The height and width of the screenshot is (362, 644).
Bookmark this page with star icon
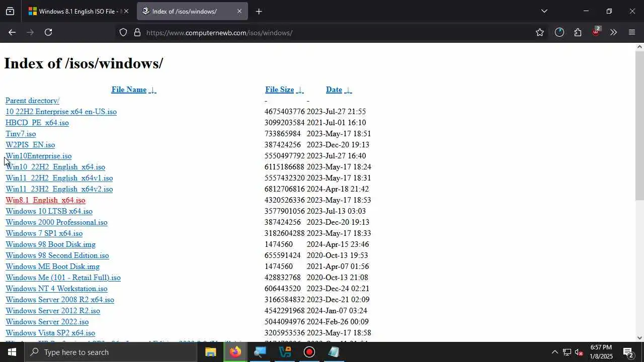(540, 32)
